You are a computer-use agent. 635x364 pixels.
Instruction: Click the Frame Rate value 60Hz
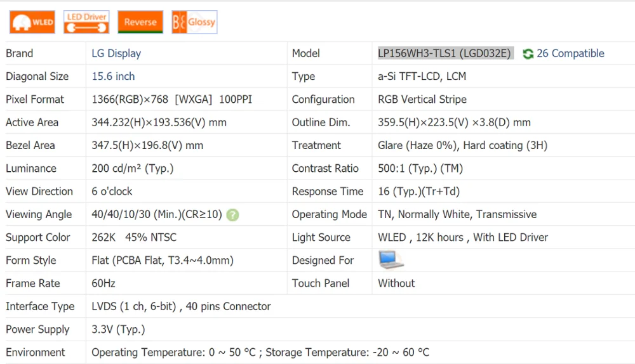point(104,283)
